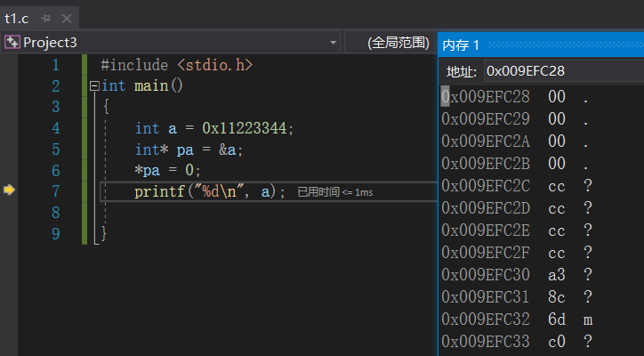Select the 内存 1 panel tab
The height and width of the screenshot is (356, 644).
tap(461, 44)
